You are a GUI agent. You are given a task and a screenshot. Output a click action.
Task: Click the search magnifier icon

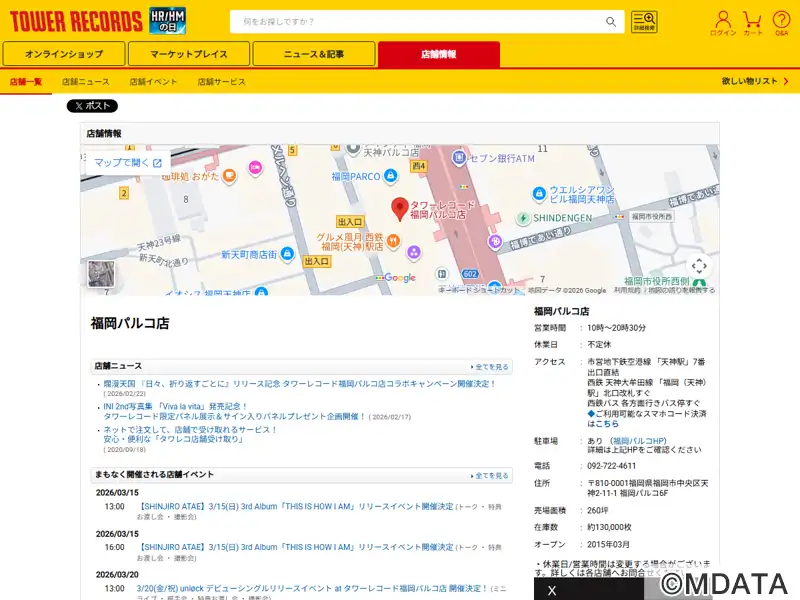(x=611, y=22)
